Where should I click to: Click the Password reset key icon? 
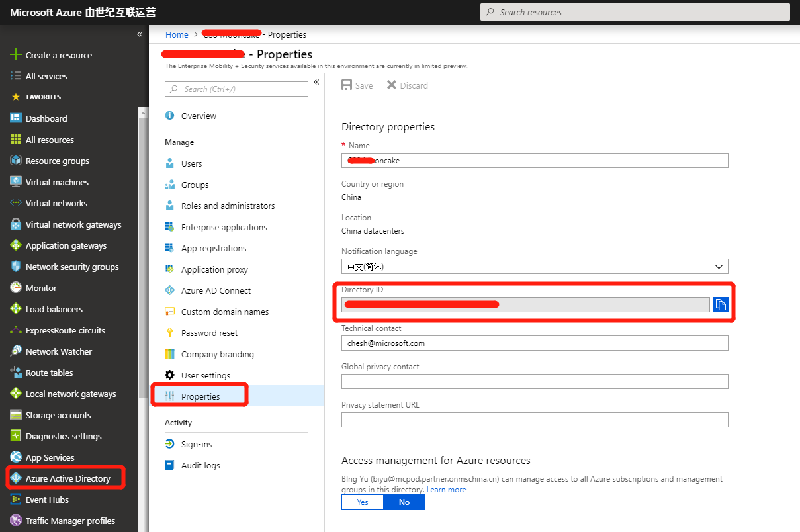click(x=169, y=333)
